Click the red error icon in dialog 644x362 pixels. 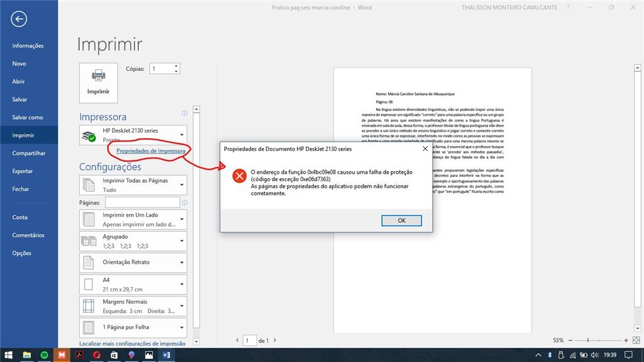239,176
